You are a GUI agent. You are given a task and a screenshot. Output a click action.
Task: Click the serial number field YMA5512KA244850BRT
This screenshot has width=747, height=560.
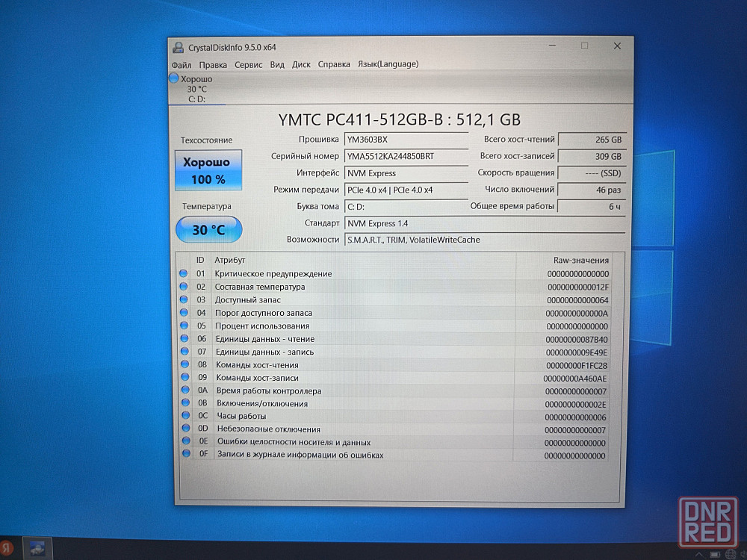pos(406,156)
